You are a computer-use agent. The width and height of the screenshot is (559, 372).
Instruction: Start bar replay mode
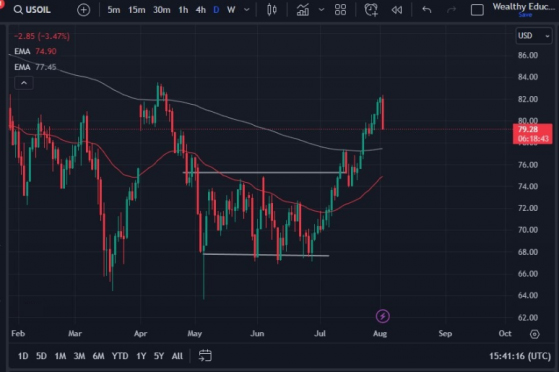click(x=397, y=10)
